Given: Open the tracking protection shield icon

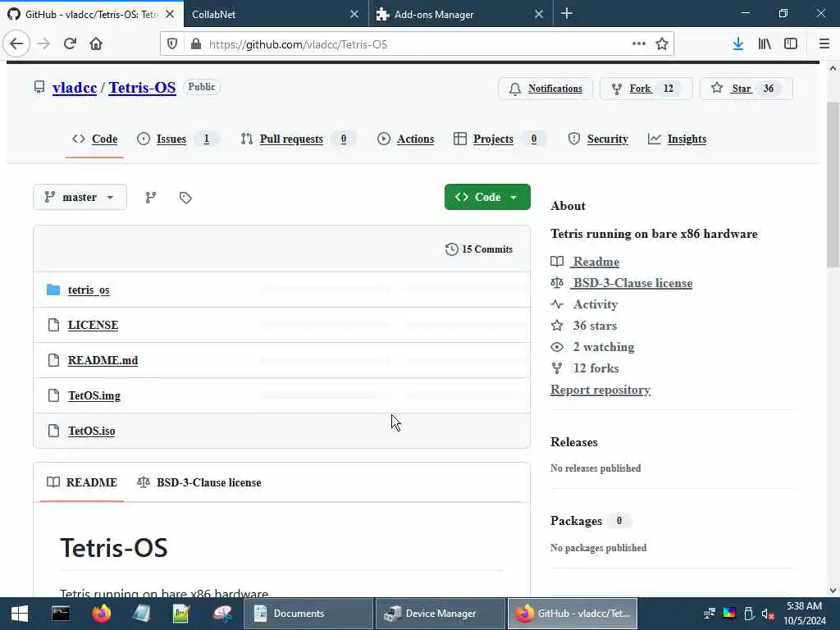Looking at the screenshot, I should 172,44.
